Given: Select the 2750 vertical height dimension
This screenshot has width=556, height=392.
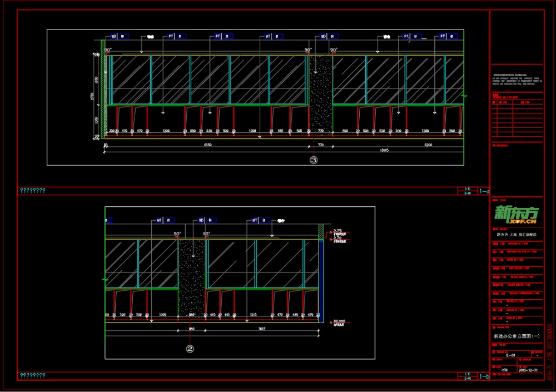Looking at the screenshot, I should coord(93,96).
